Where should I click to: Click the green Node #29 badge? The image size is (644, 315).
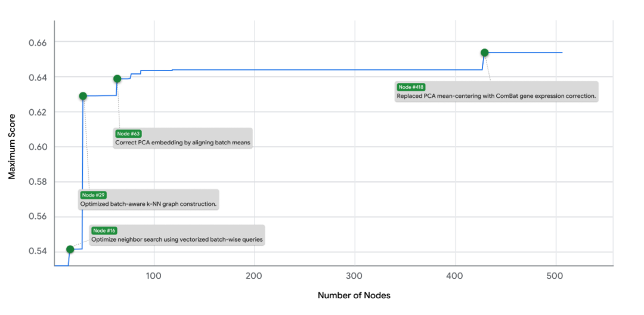coord(93,195)
